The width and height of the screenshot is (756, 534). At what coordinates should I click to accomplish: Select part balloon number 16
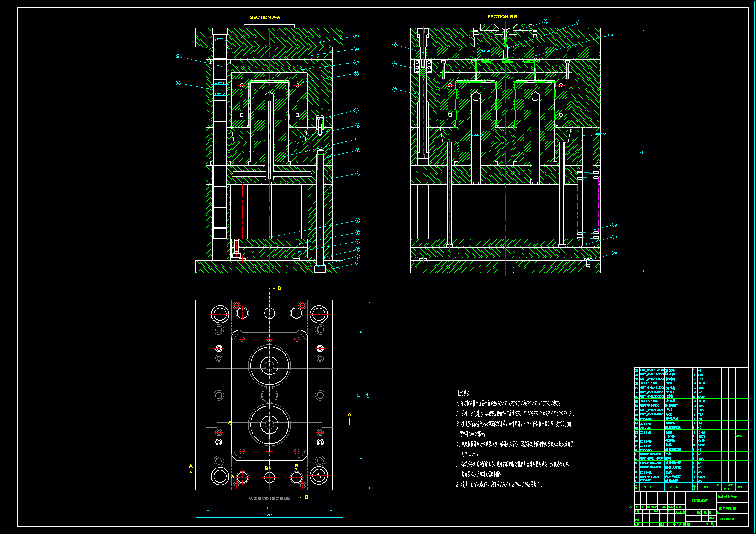pyautogui.click(x=178, y=57)
